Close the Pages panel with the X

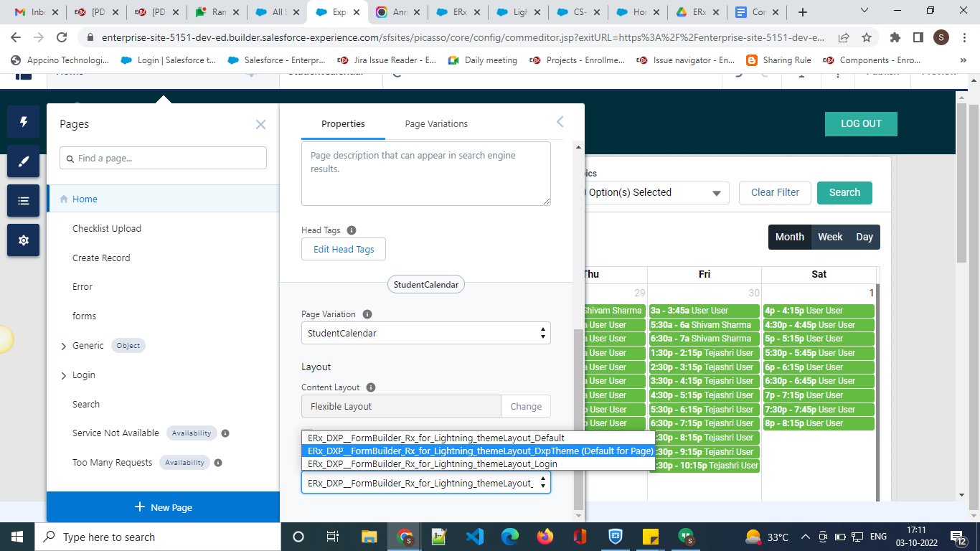point(260,125)
